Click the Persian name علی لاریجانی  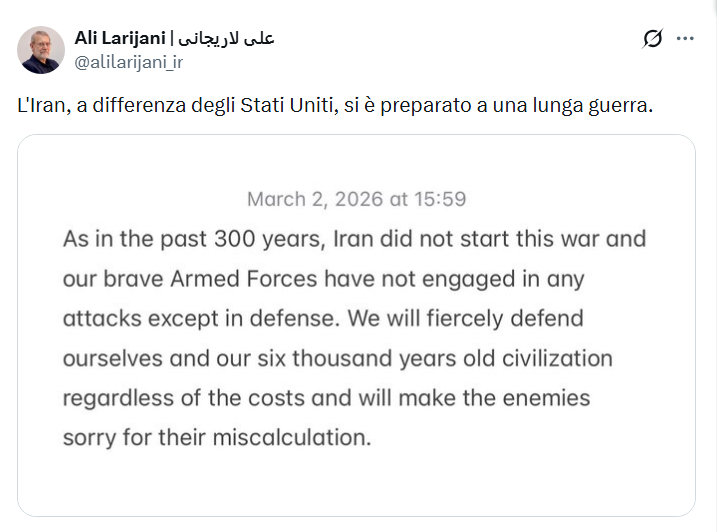pyautogui.click(x=226, y=38)
